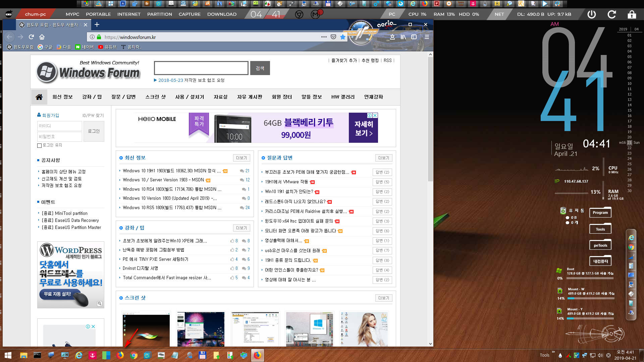Expand 스크린 샷 with 더보기
This screenshot has height=362, width=644.
(383, 298)
